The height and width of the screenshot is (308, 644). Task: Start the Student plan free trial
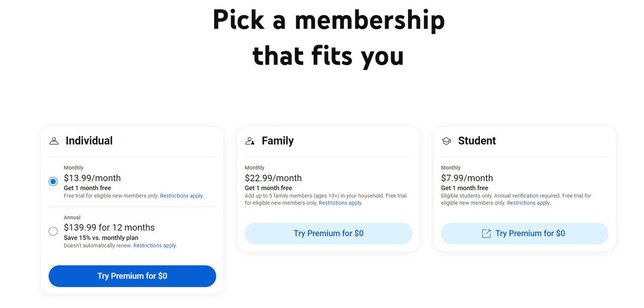point(524,233)
